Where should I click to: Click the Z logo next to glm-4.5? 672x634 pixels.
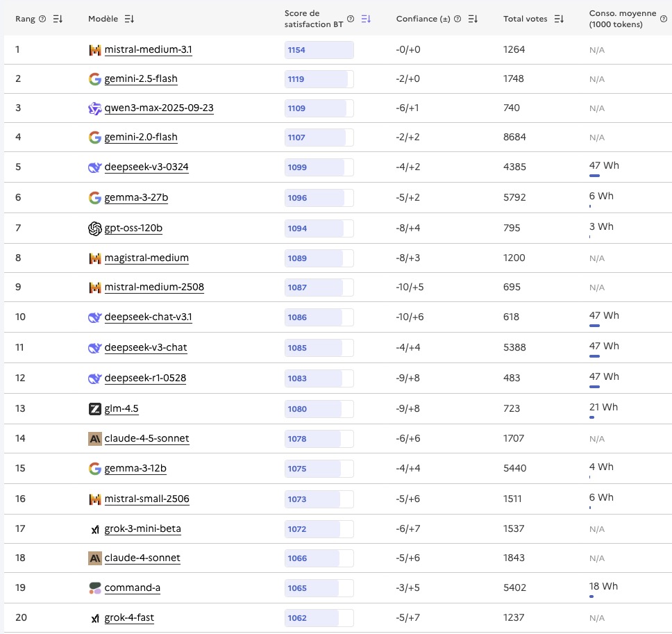point(95,409)
